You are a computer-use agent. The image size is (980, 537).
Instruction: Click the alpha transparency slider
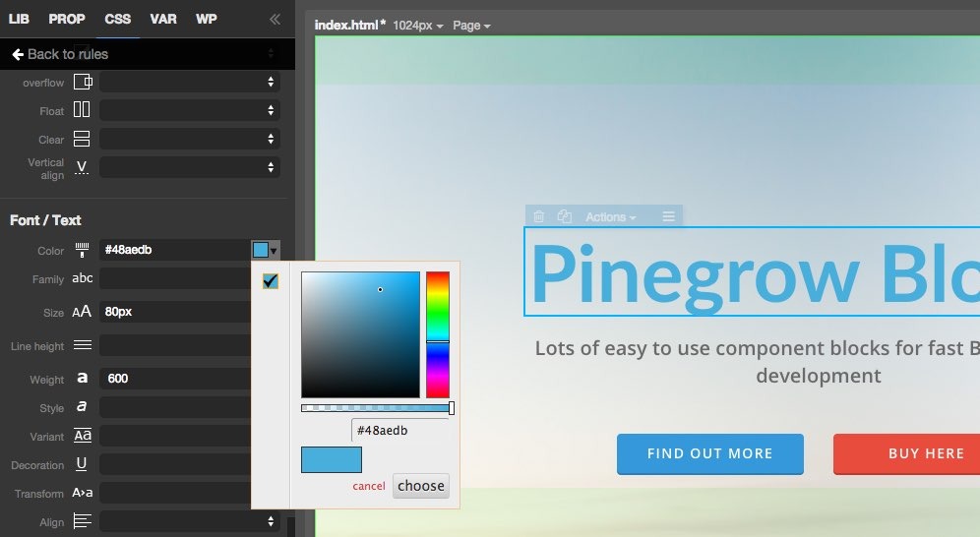click(x=377, y=408)
